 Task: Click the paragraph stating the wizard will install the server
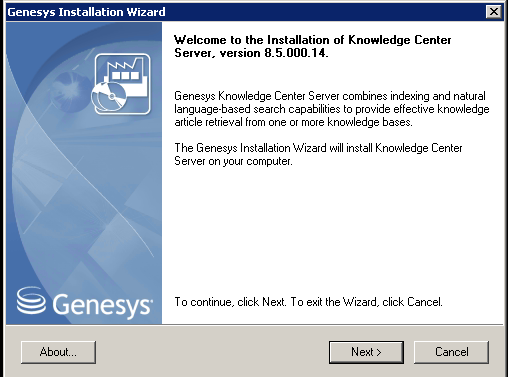click(318, 154)
